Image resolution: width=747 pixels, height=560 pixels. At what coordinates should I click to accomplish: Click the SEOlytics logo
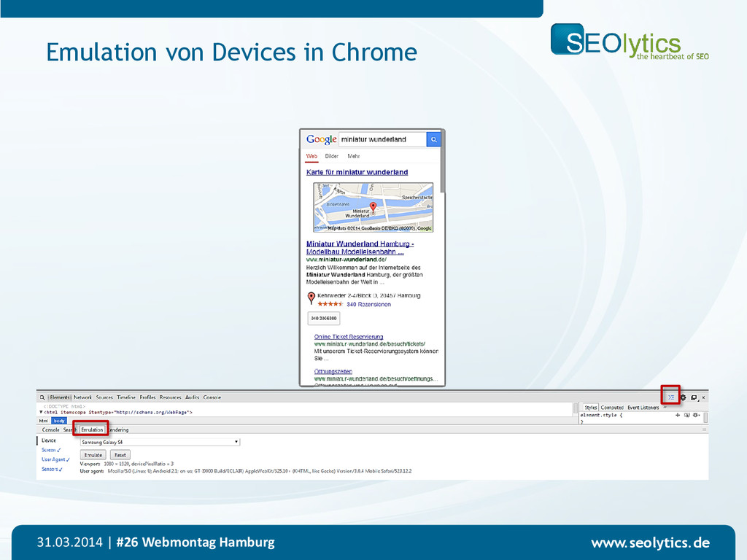pyautogui.click(x=630, y=42)
